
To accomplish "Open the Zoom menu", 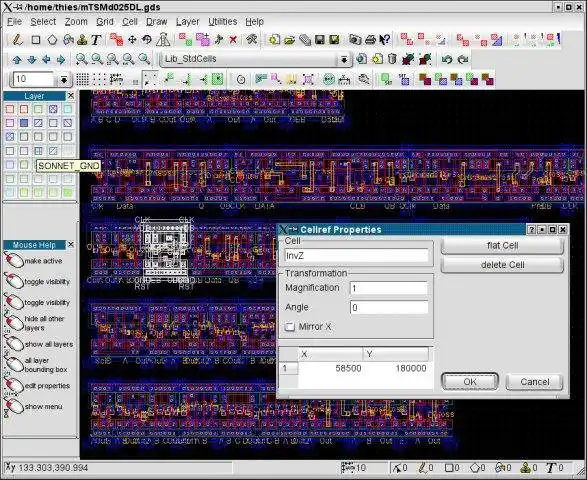I will (76, 22).
